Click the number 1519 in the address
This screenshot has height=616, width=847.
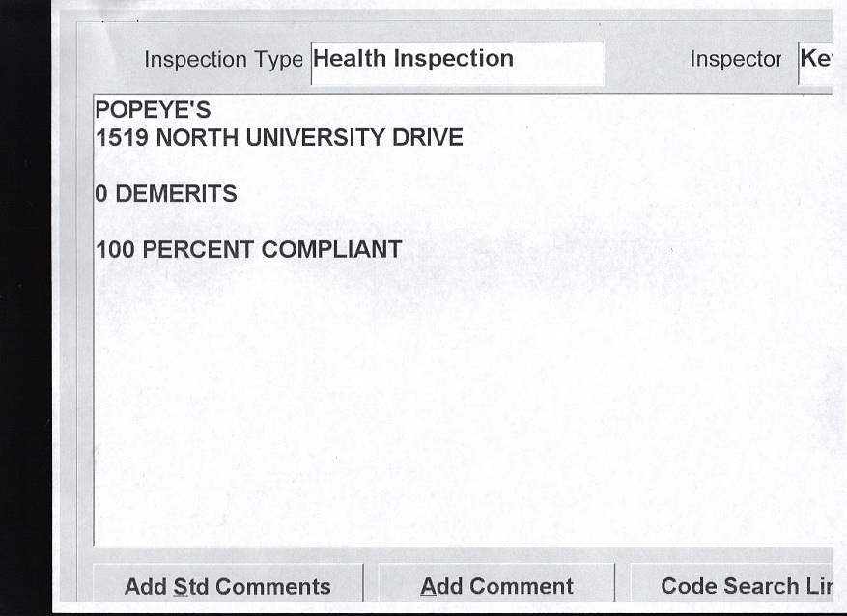point(122,138)
